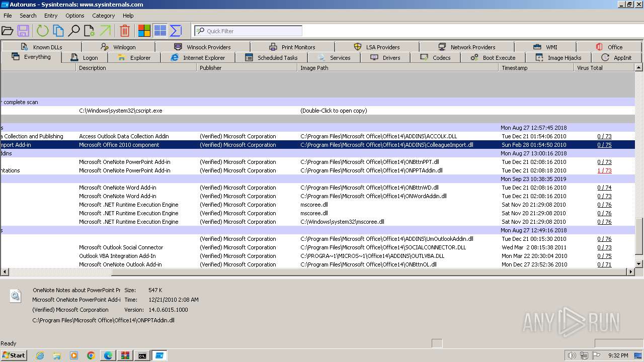Select the Microsoft Outlook Social Connector row
The width and height of the screenshot is (644, 362).
tap(317, 247)
